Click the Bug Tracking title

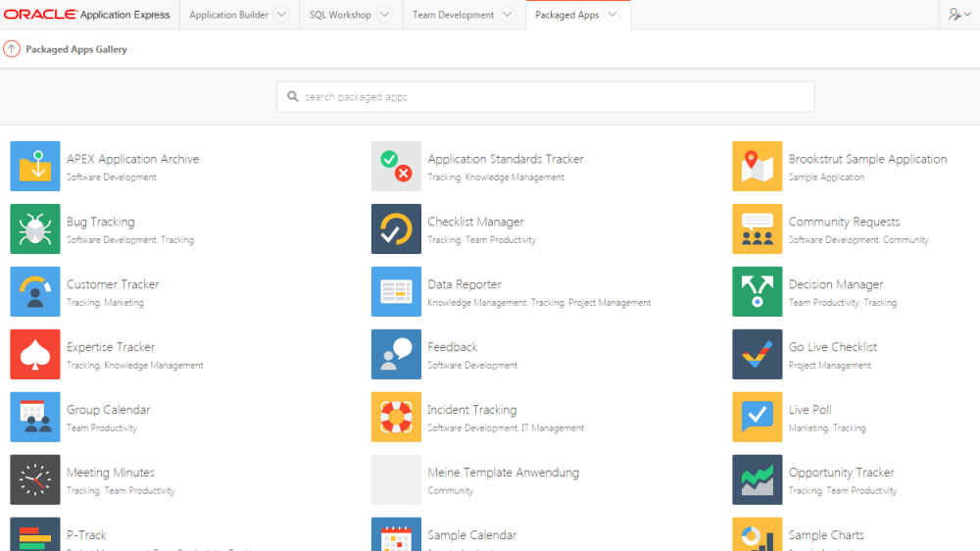coord(101,222)
